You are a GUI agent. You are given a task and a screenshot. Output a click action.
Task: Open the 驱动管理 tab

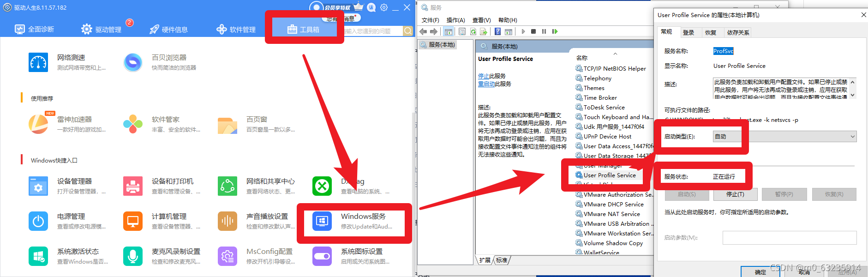pyautogui.click(x=101, y=30)
